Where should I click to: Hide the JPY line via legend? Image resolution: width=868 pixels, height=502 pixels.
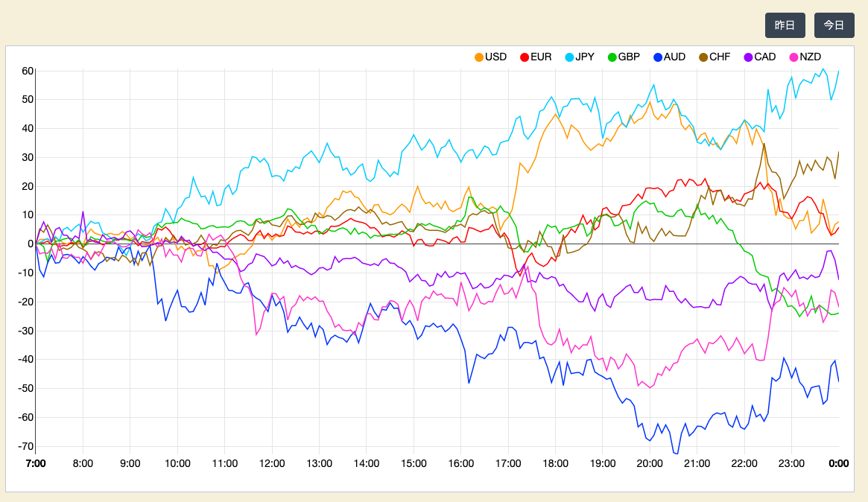[x=584, y=57]
